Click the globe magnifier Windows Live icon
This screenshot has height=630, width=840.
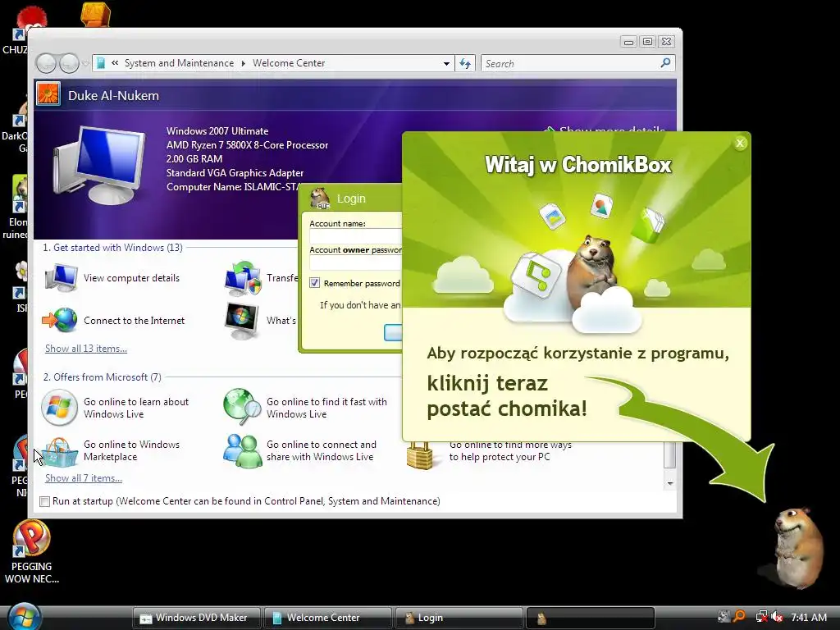click(x=242, y=407)
